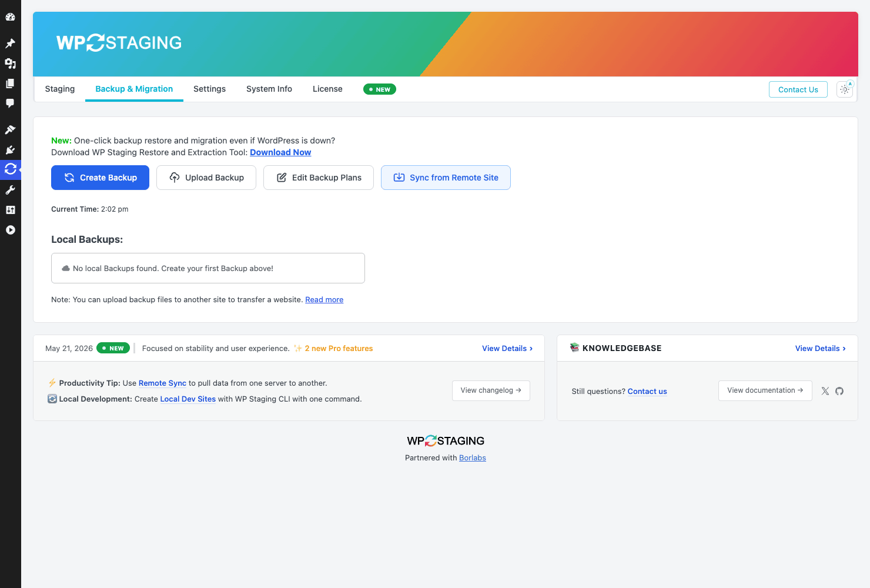Expand View Details in the Knowledgebase panel
Viewport: 870px width, 588px height.
coord(821,348)
